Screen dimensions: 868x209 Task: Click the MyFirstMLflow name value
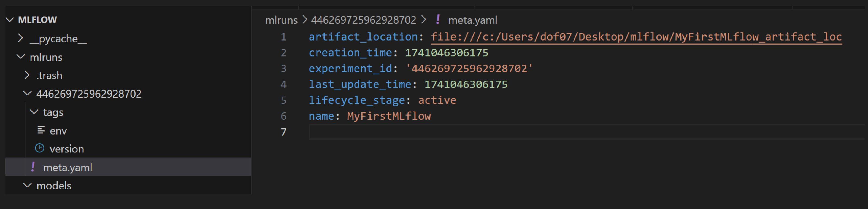pyautogui.click(x=389, y=116)
